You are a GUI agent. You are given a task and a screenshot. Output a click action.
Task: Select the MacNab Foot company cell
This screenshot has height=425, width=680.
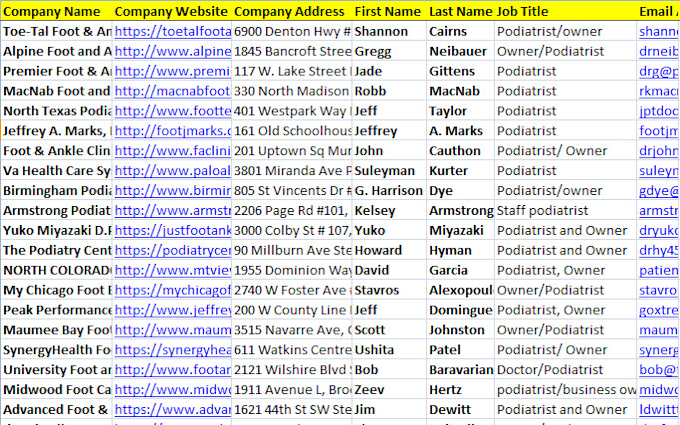pyautogui.click(x=56, y=91)
